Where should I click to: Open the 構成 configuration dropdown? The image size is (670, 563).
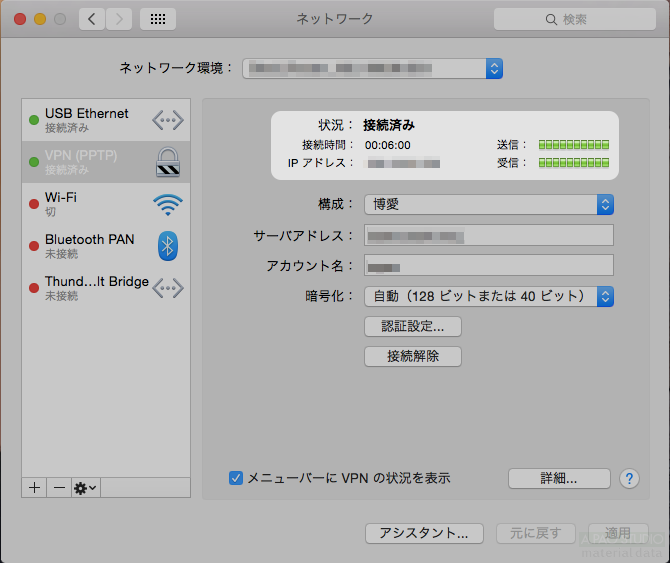coord(489,204)
